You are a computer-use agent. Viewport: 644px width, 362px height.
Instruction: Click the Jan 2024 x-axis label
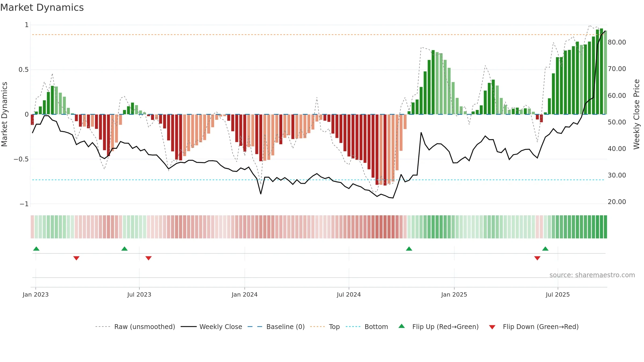pyautogui.click(x=245, y=294)
